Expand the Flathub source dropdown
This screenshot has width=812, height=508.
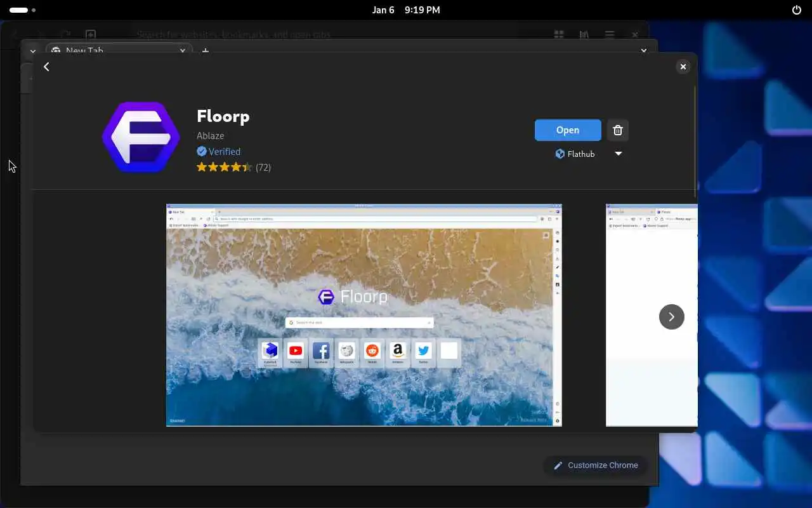619,154
